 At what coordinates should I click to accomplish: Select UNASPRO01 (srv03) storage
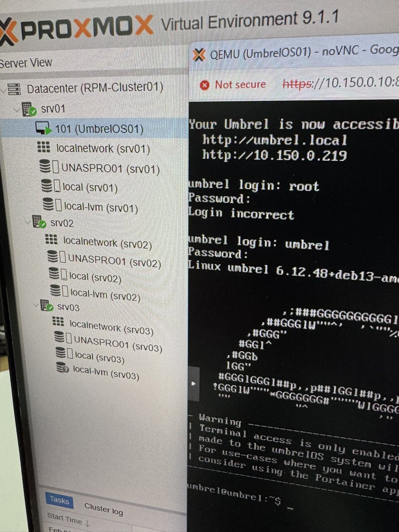point(118,344)
